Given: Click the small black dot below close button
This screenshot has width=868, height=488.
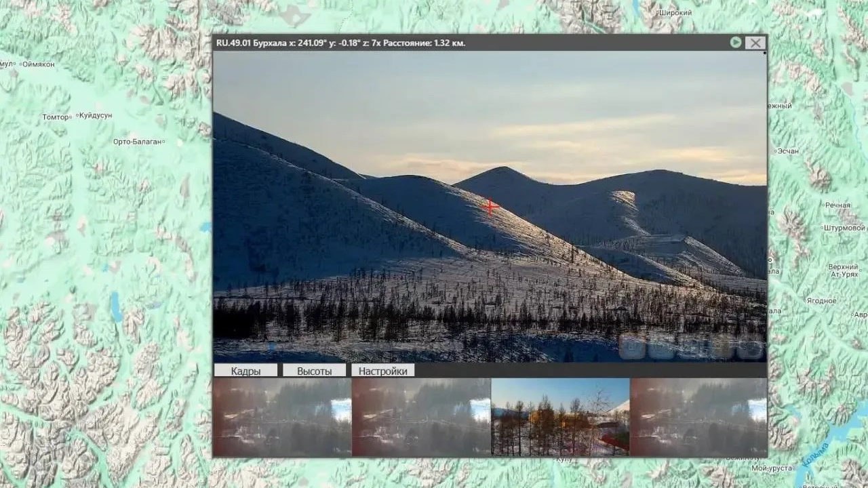Looking at the screenshot, I should pos(765,53).
